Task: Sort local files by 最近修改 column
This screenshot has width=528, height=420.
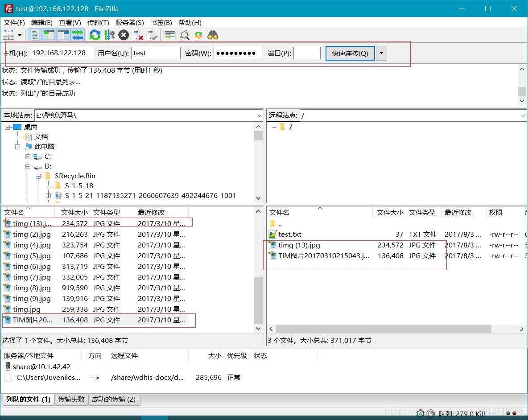Action: coord(161,212)
